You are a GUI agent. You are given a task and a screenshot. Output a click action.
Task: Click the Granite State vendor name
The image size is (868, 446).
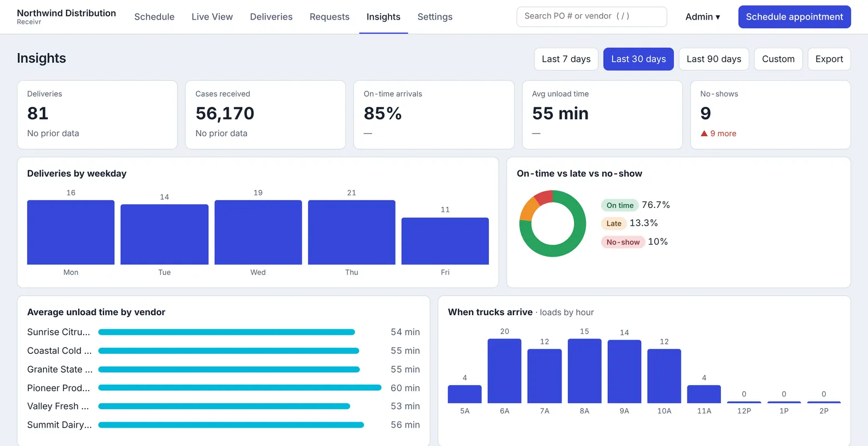(x=60, y=369)
